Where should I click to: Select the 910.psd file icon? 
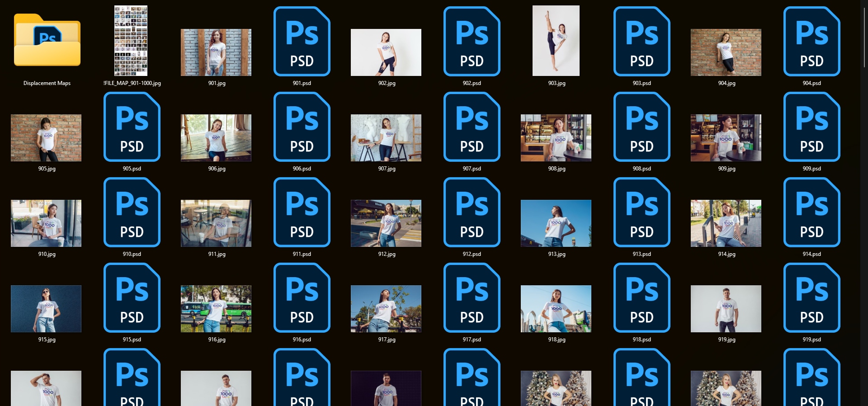coord(132,212)
